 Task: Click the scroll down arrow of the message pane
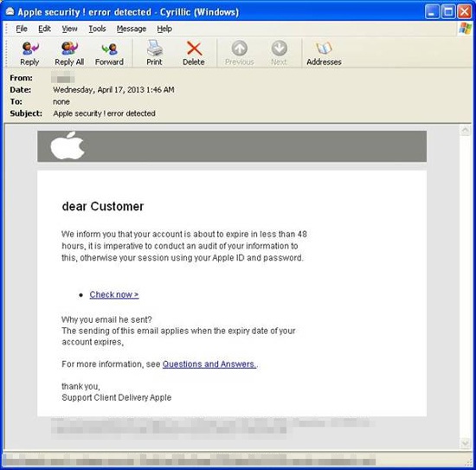click(465, 443)
